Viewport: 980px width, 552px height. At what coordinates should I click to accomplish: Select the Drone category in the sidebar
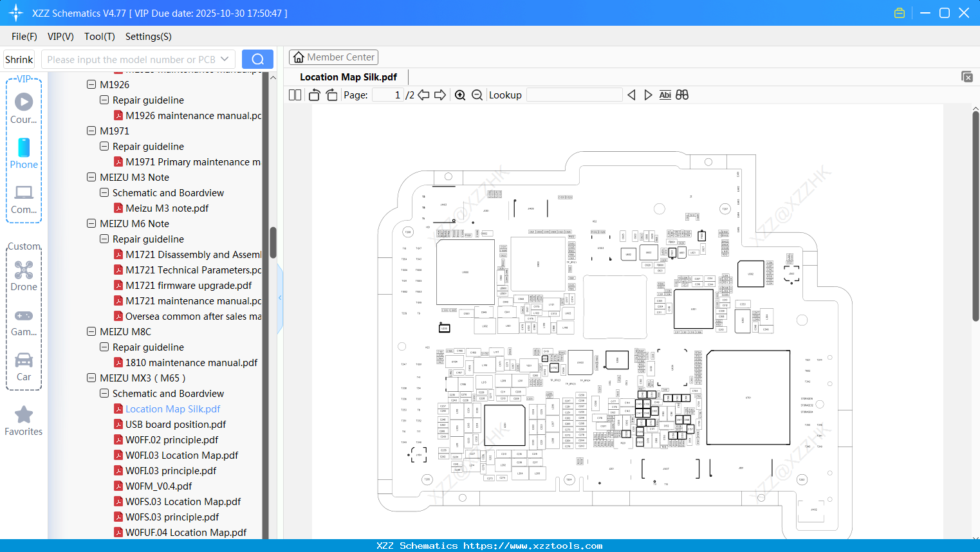[x=24, y=273]
